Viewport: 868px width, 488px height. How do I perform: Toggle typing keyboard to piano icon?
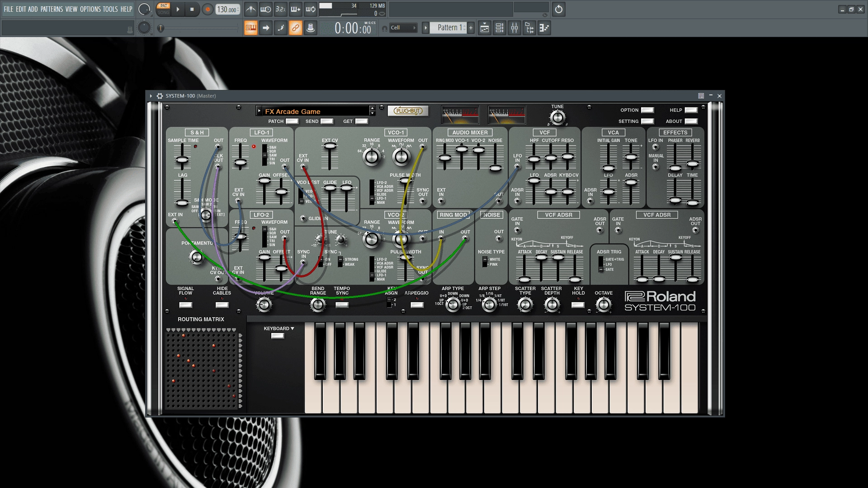coord(251,28)
